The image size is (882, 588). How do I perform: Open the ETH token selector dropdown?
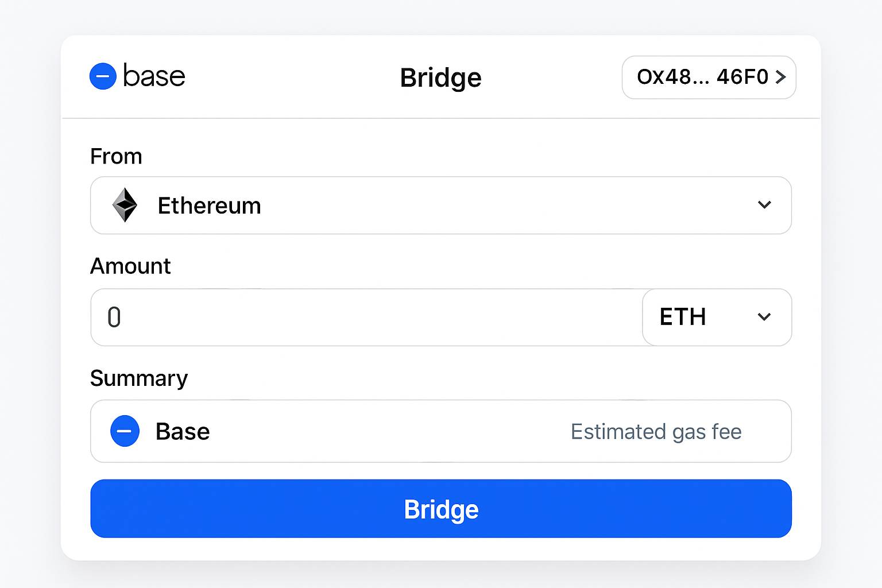717,317
